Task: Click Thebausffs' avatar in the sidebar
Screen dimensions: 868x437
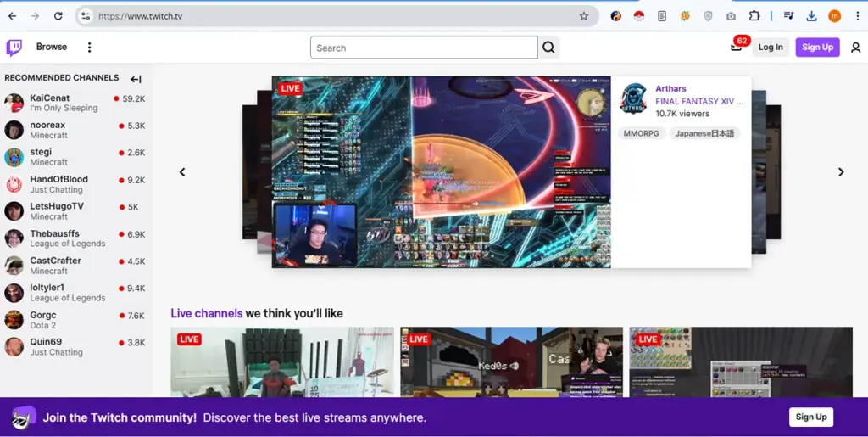Action: [14, 238]
